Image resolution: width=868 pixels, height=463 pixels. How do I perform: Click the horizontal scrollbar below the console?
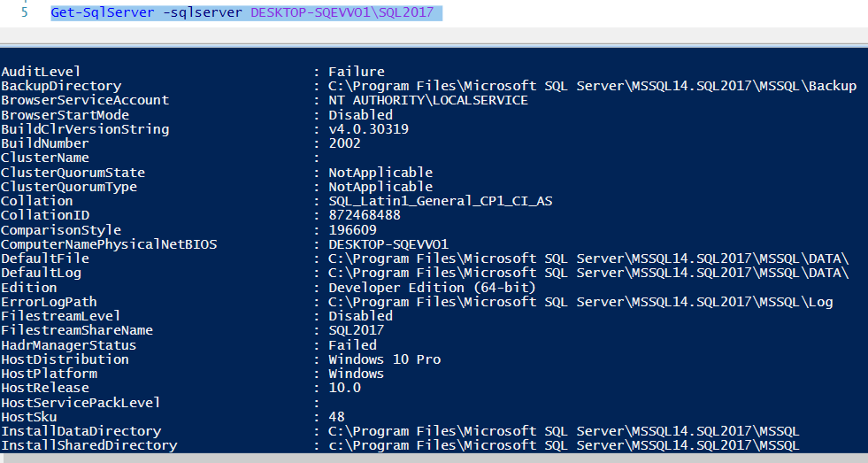(434, 458)
